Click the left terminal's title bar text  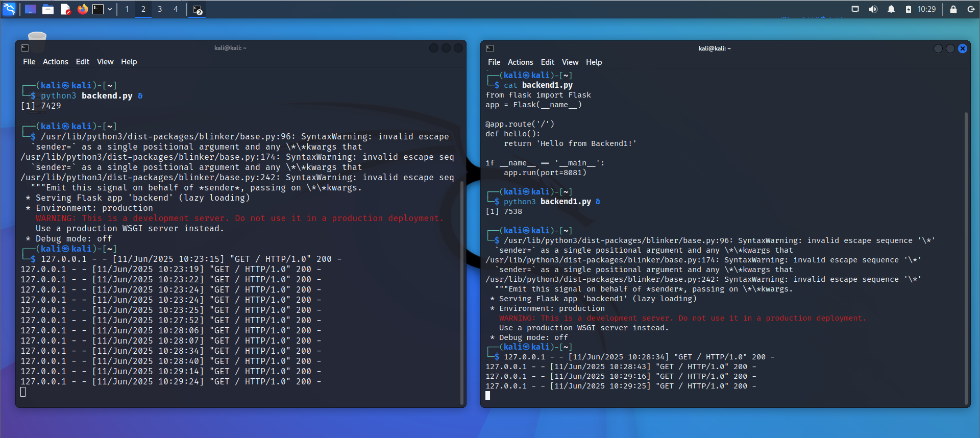(230, 48)
